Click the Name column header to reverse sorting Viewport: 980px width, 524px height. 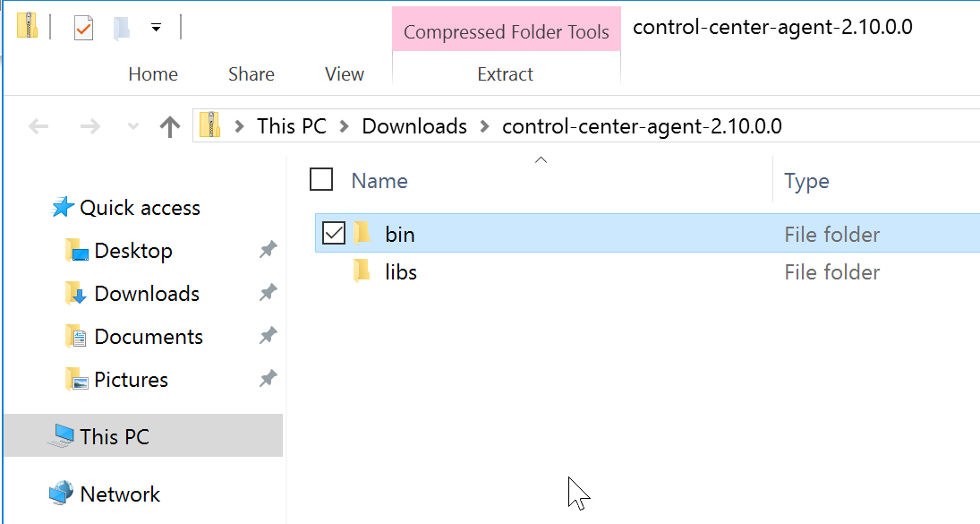coord(378,180)
